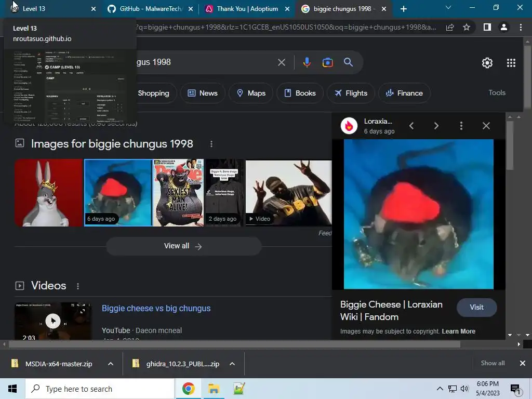Screen dimensions: 532x399
Task: Filter results by Books
Action: pos(300,93)
